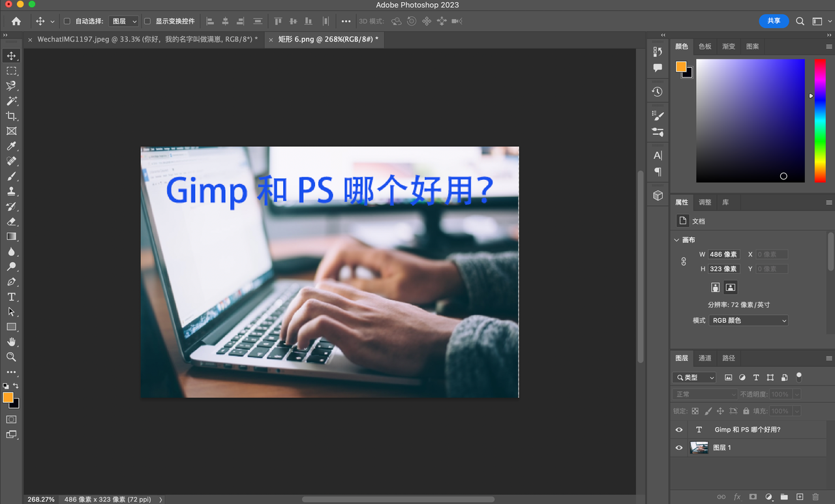Image resolution: width=835 pixels, height=504 pixels.
Task: Switch to the 调整 tab
Action: 705,202
